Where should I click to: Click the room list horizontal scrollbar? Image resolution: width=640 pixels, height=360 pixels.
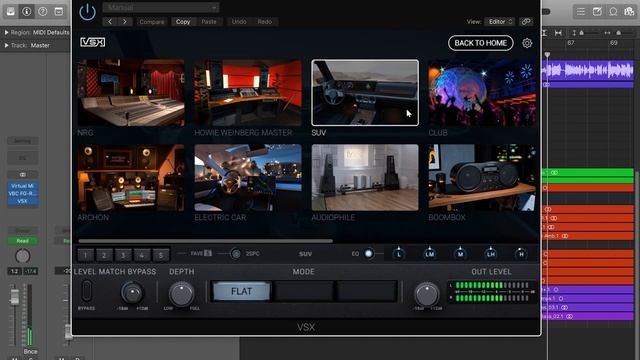pos(205,241)
